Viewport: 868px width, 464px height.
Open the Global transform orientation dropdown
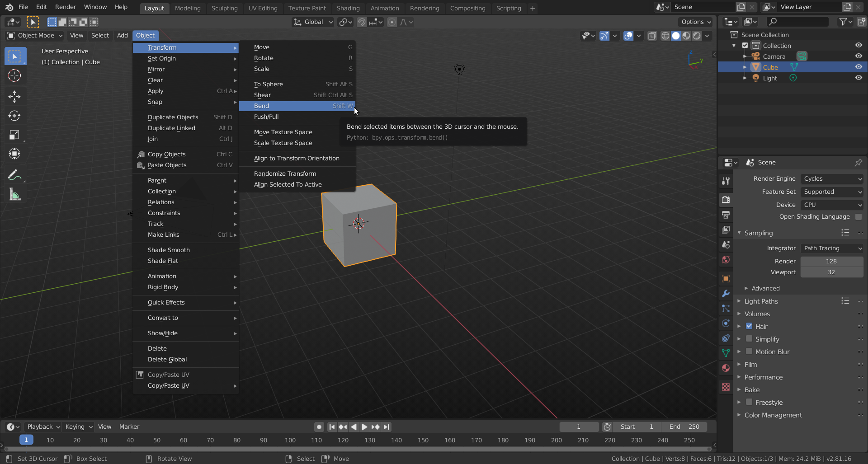click(x=313, y=22)
